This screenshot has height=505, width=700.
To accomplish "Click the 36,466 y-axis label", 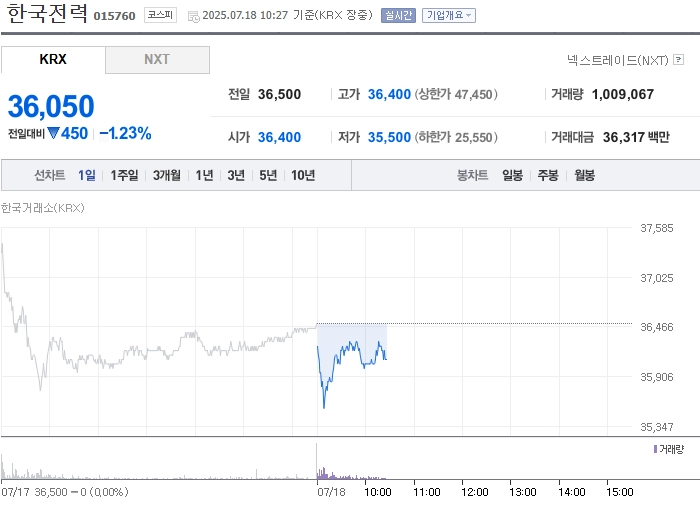I will pyautogui.click(x=657, y=327).
